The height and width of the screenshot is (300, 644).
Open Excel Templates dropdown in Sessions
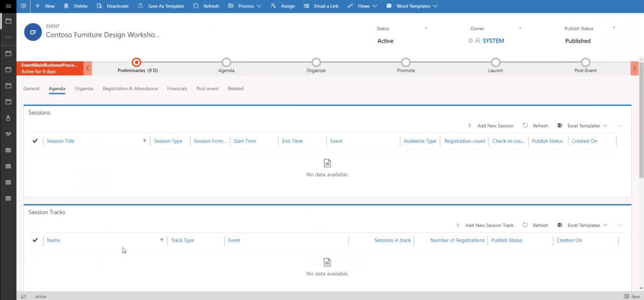tap(582, 126)
